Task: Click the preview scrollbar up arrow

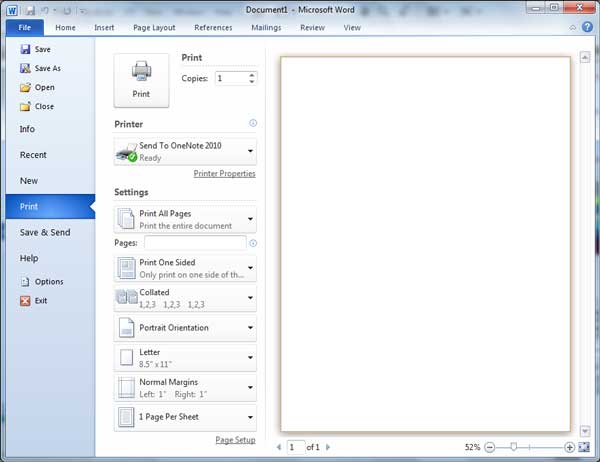Action: (x=585, y=57)
